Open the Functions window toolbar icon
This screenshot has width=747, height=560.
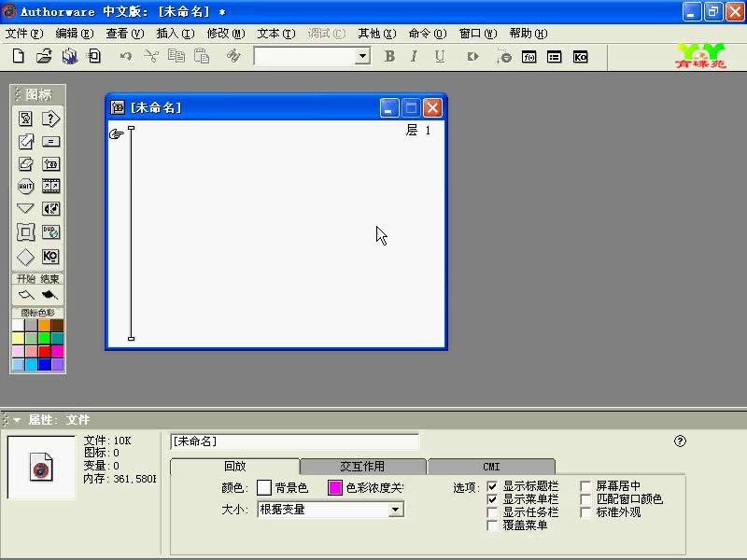tap(529, 57)
